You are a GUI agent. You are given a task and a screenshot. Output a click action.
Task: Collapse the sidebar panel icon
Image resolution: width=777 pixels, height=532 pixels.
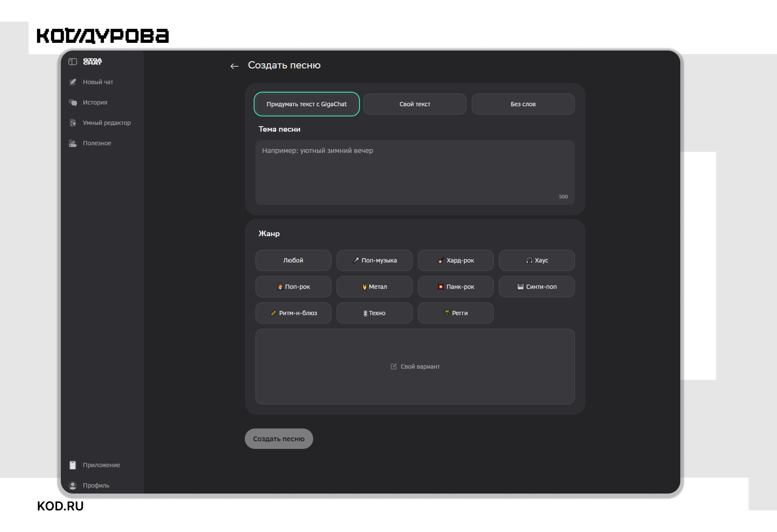73,62
